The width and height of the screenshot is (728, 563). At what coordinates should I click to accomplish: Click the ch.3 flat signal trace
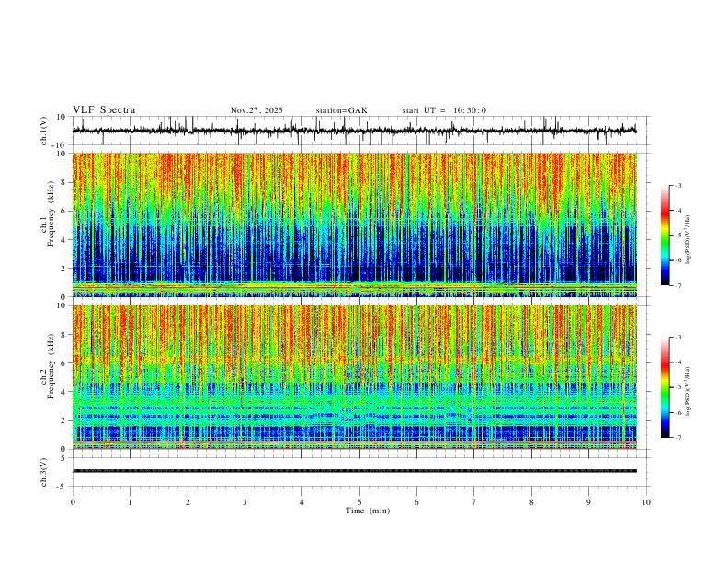click(x=354, y=471)
